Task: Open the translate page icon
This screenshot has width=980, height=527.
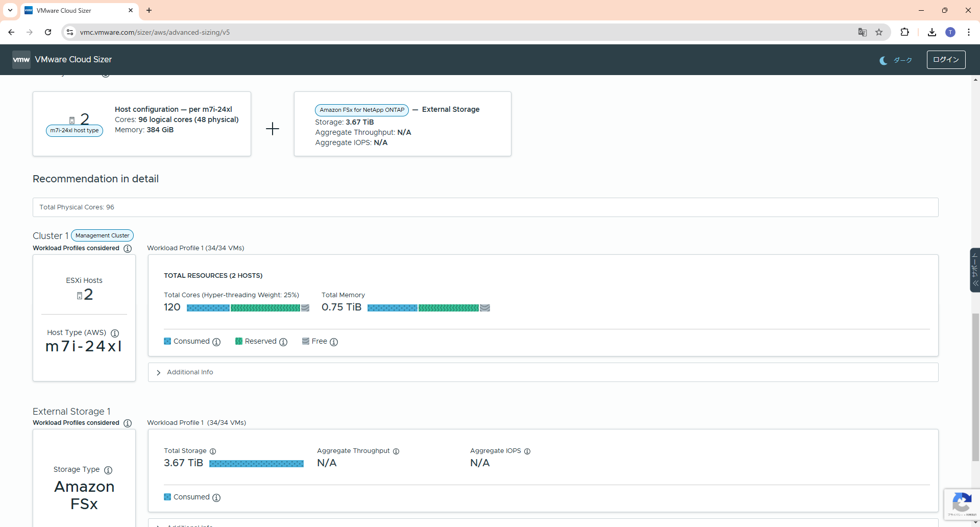Action: 863,32
